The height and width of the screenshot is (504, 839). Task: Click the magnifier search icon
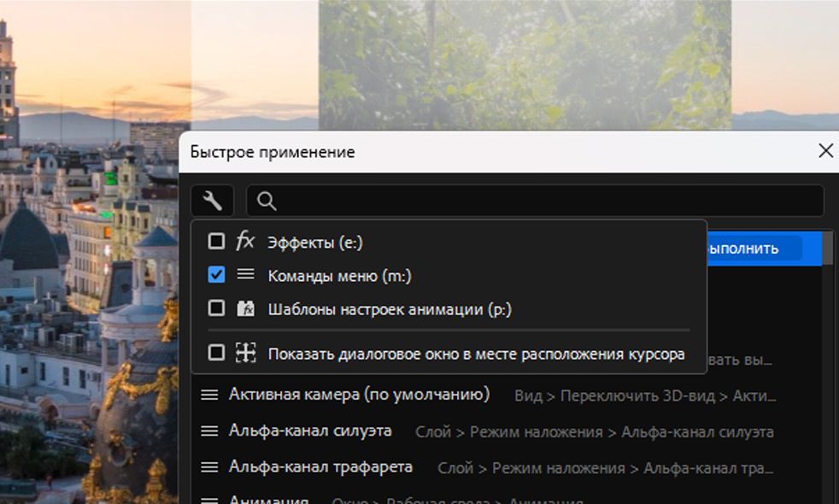pos(267,201)
